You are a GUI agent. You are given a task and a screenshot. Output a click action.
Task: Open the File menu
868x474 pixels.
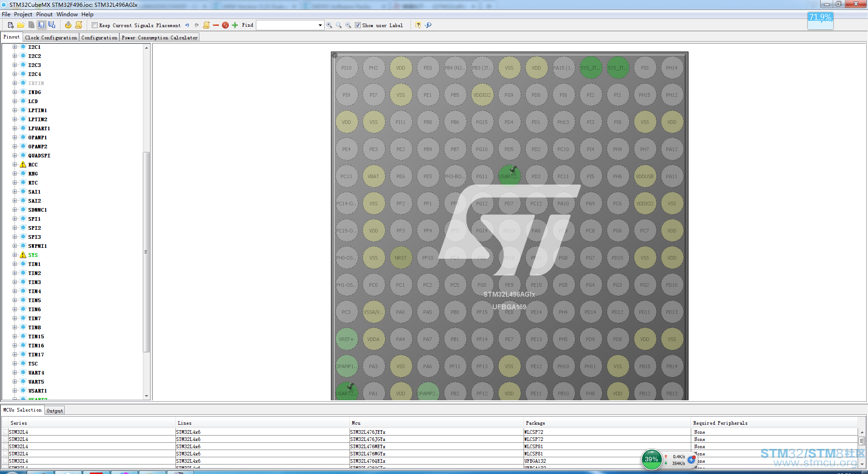pos(6,14)
